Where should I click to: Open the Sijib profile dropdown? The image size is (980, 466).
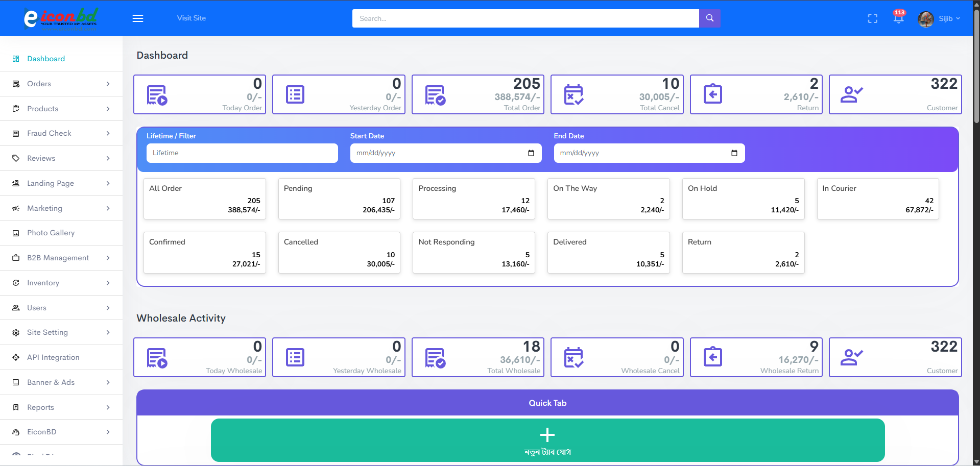coord(948,18)
